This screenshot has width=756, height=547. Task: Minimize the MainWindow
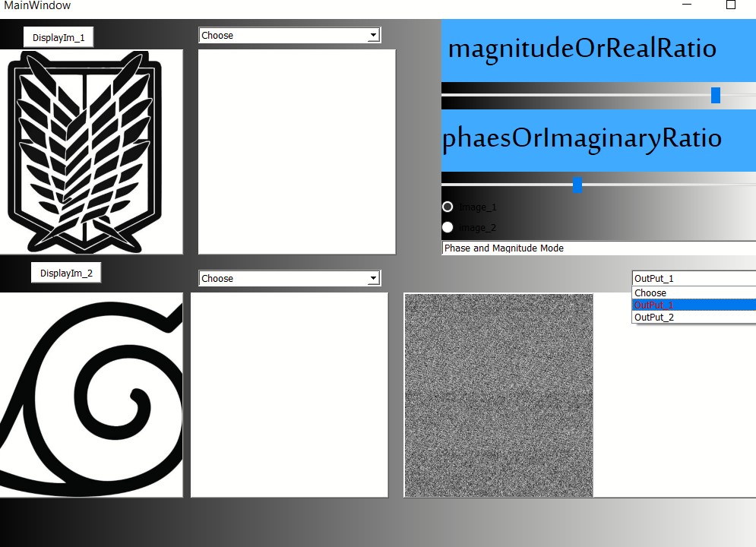tap(687, 5)
